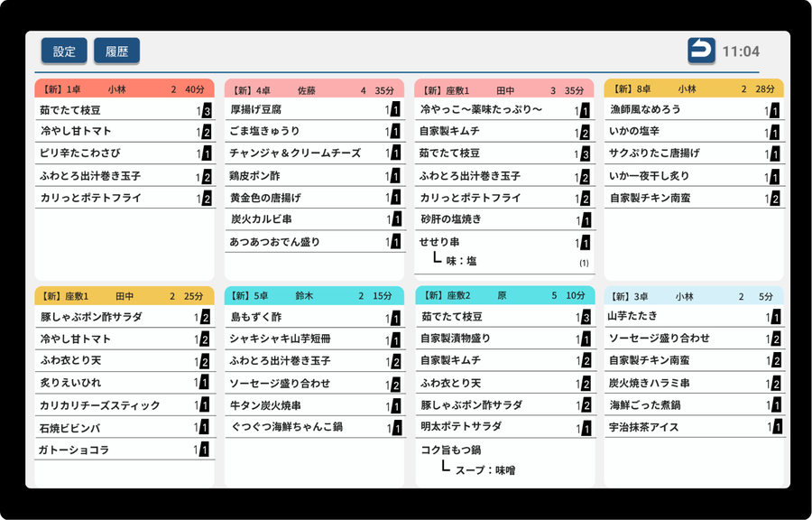Screen dimensions: 812x520
Task: Tap the せせり串 order line
Action: click(x=505, y=252)
